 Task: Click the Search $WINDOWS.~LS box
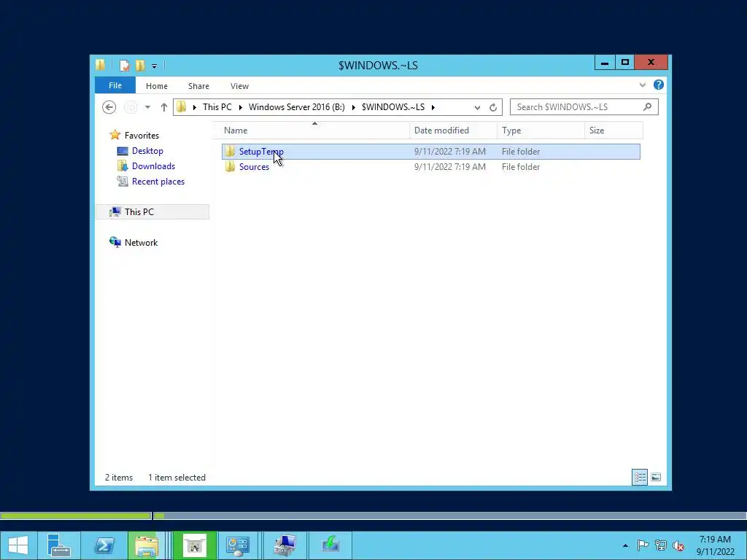[584, 107]
